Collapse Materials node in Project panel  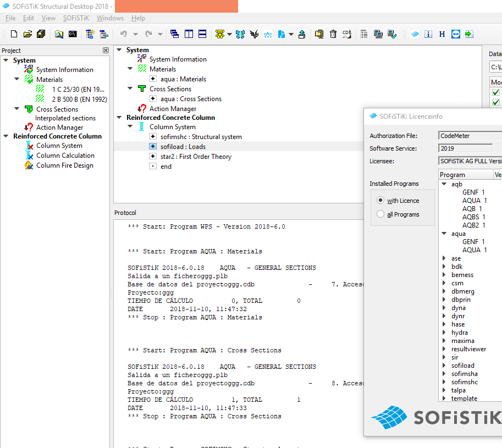[17, 79]
